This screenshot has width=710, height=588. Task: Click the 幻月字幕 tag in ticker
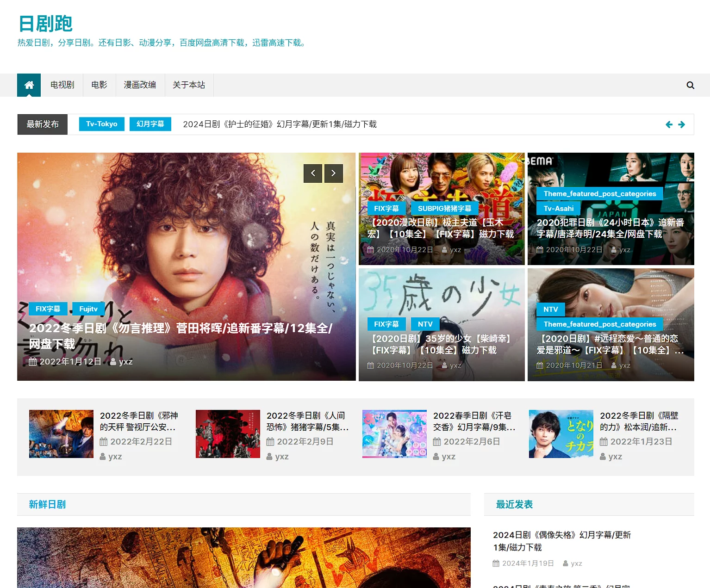[x=150, y=124]
